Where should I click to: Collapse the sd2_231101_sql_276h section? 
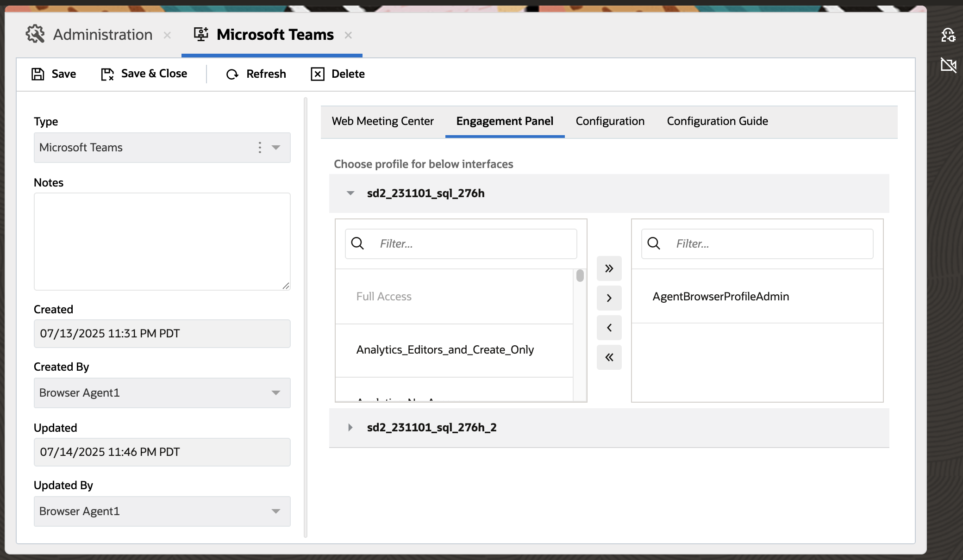click(x=350, y=193)
